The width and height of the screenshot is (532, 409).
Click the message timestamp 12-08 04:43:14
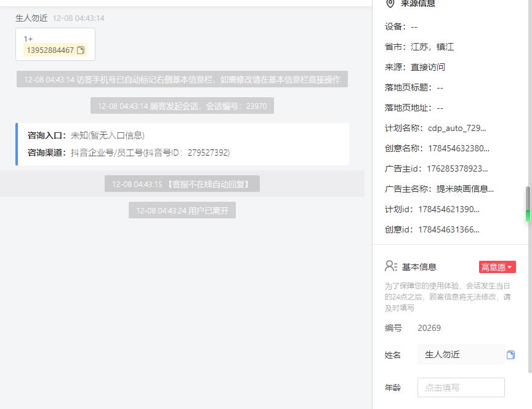click(78, 18)
